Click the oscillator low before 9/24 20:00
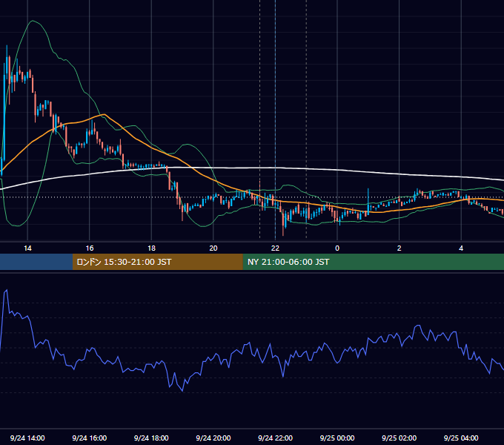The height and width of the screenshot is (445, 504). [x=182, y=391]
